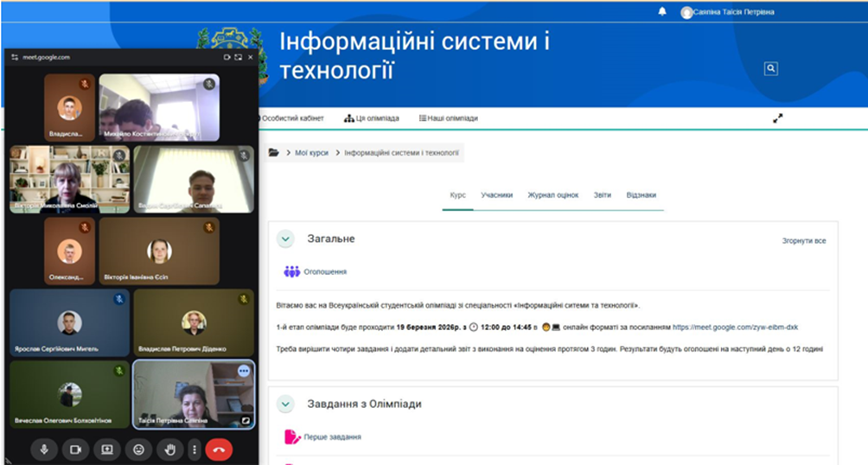Toggle the microphone in Meet

[x=44, y=449]
